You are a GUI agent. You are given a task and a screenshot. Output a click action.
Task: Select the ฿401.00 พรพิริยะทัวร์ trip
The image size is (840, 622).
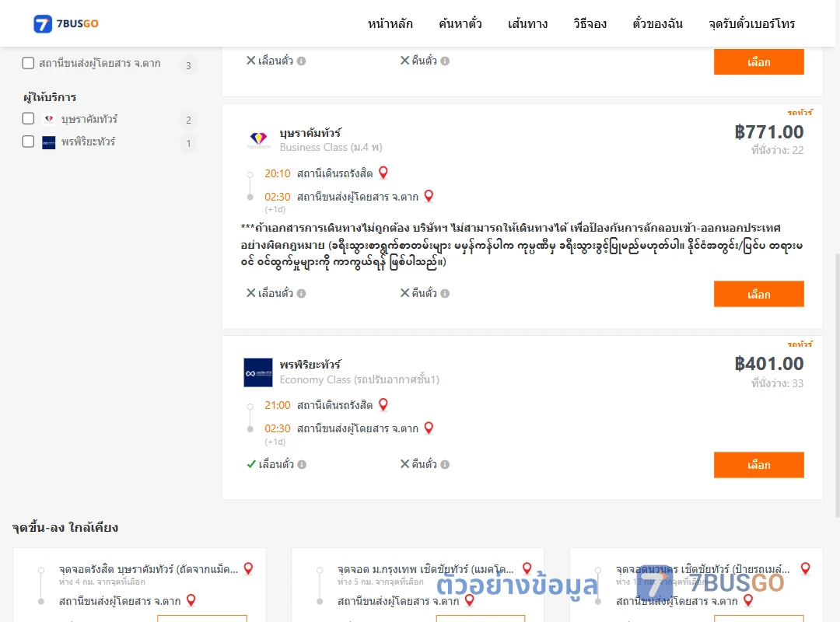758,464
